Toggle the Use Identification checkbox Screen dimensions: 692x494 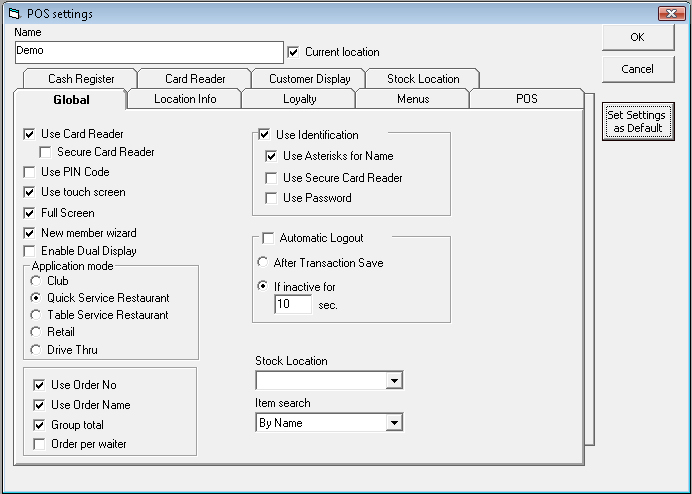(x=264, y=135)
